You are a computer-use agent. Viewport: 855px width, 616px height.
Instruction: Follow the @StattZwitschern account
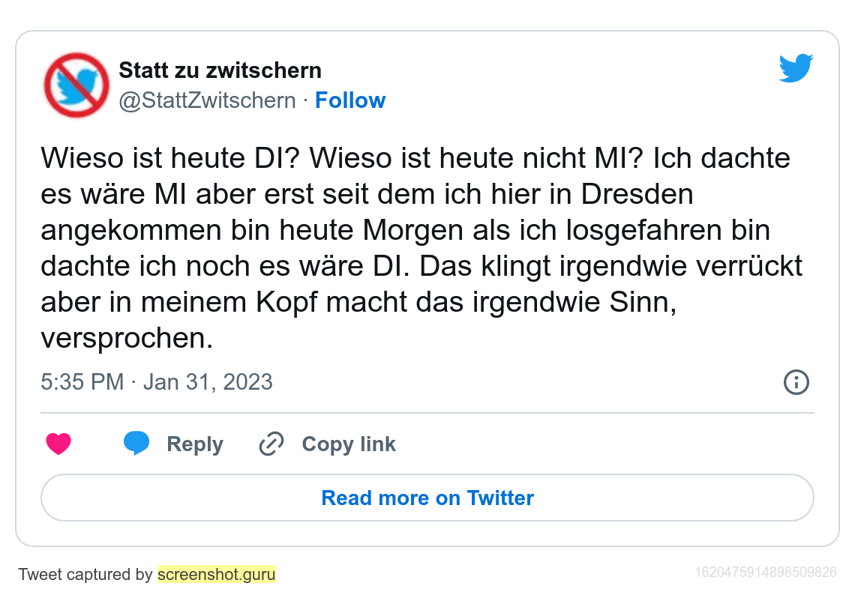(x=350, y=100)
